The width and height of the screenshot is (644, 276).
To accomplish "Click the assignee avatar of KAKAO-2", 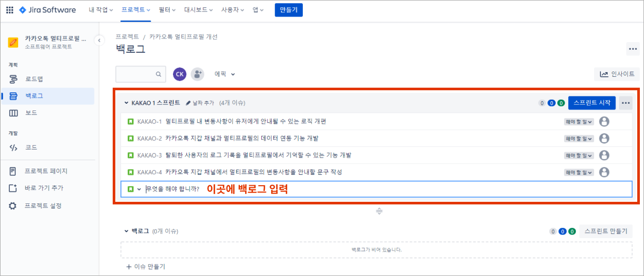I will [x=604, y=139].
